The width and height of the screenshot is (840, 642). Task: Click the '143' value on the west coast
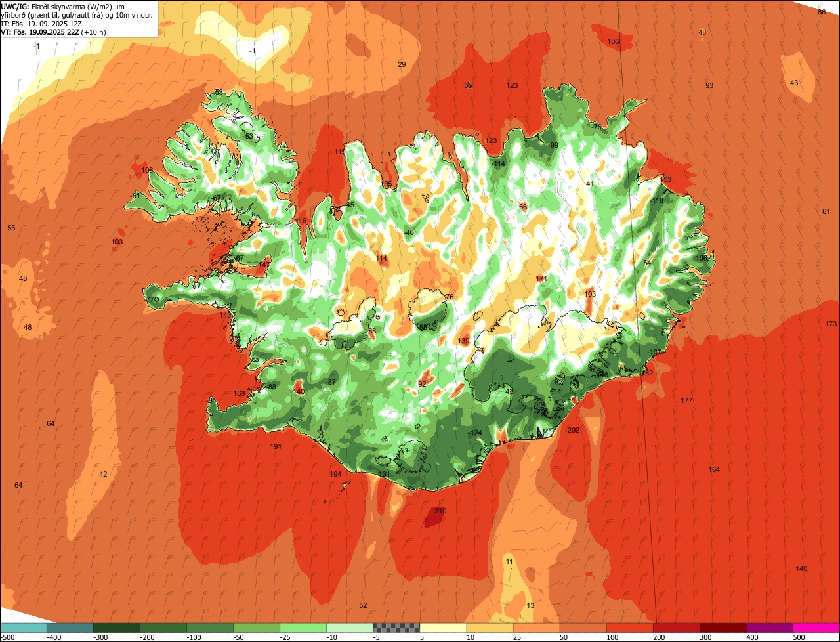225,315
